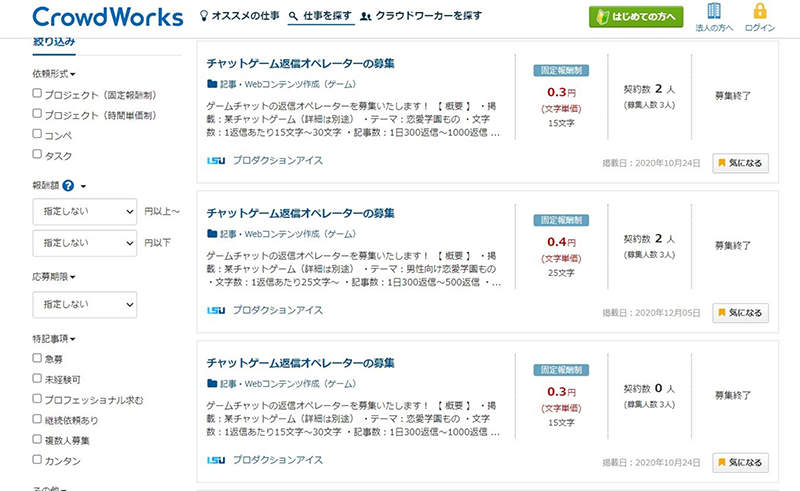Click the lightbulb recommended jobs icon
The height and width of the screenshot is (491, 800).
pyautogui.click(x=204, y=17)
